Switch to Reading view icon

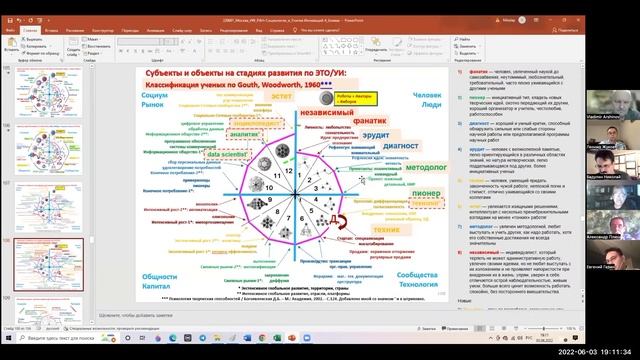coord(504,328)
